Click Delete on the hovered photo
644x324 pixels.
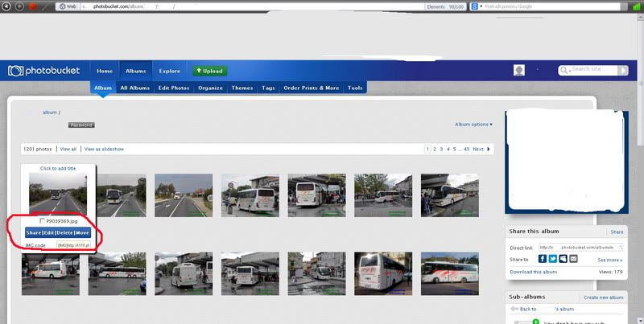click(64, 232)
